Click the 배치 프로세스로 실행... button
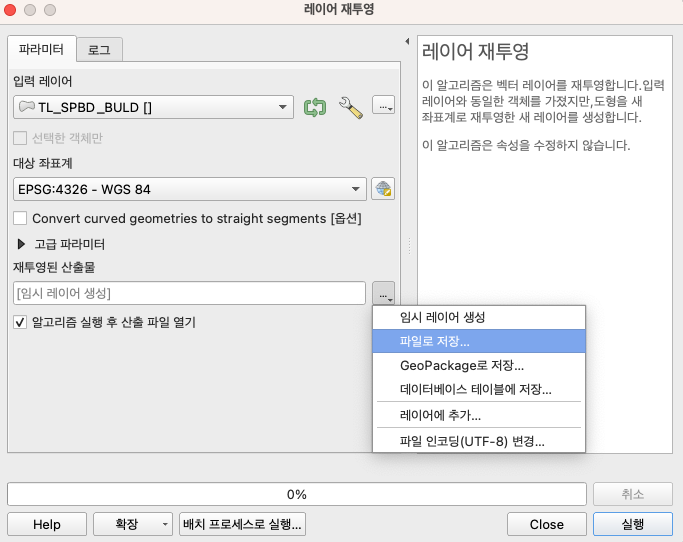This screenshot has width=683, height=542. point(242,524)
